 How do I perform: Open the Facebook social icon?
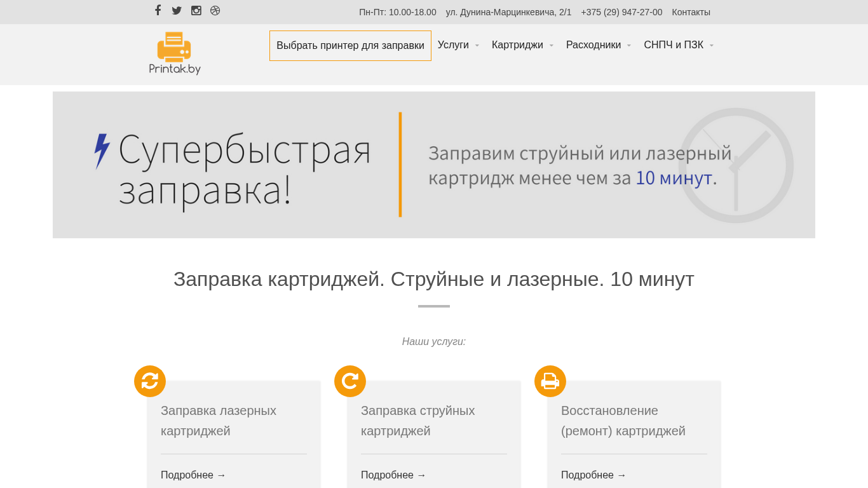point(158,10)
